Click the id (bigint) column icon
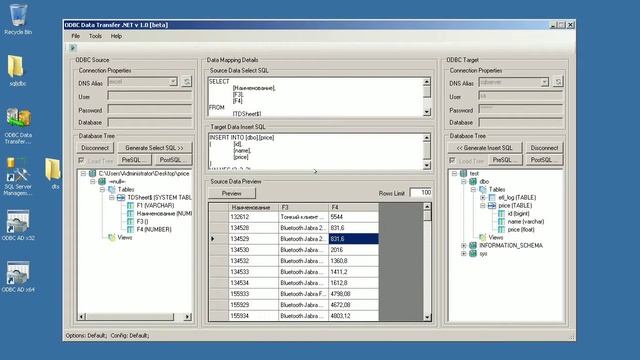 (501, 213)
